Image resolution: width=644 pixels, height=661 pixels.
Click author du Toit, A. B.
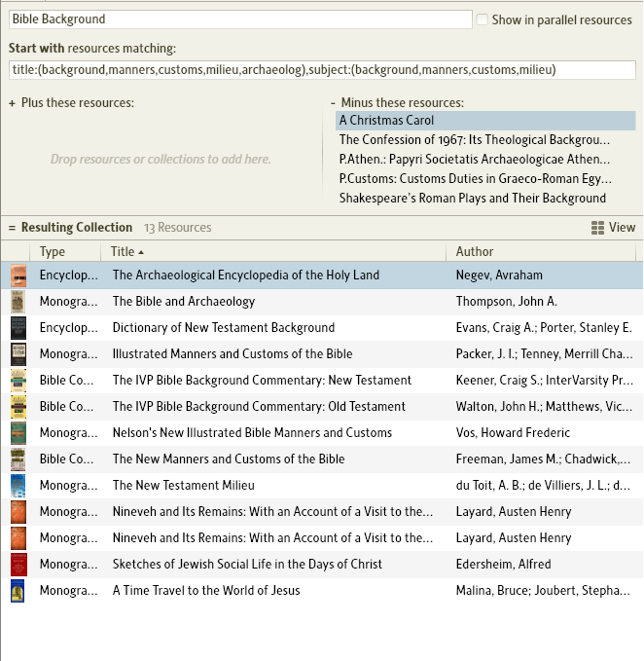[543, 486]
